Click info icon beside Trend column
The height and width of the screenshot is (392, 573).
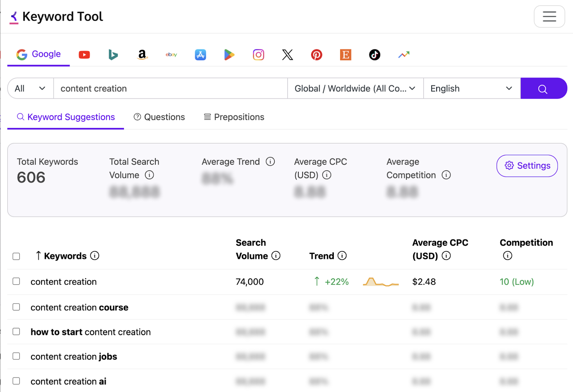[x=342, y=256]
